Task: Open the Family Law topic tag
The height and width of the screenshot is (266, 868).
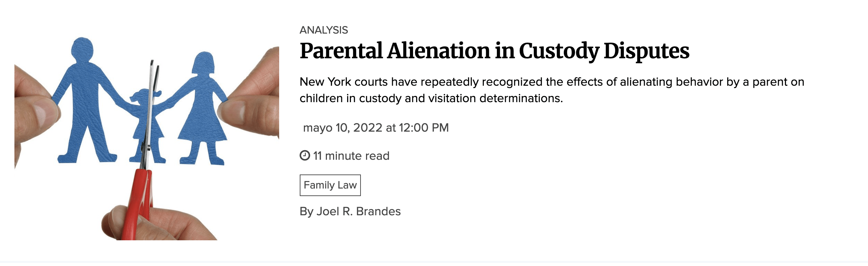Action: [x=330, y=185]
